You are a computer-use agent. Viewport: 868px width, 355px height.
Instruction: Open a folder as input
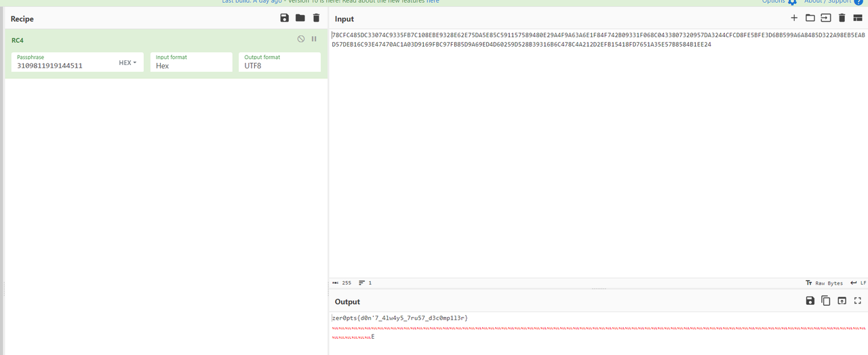pos(810,18)
